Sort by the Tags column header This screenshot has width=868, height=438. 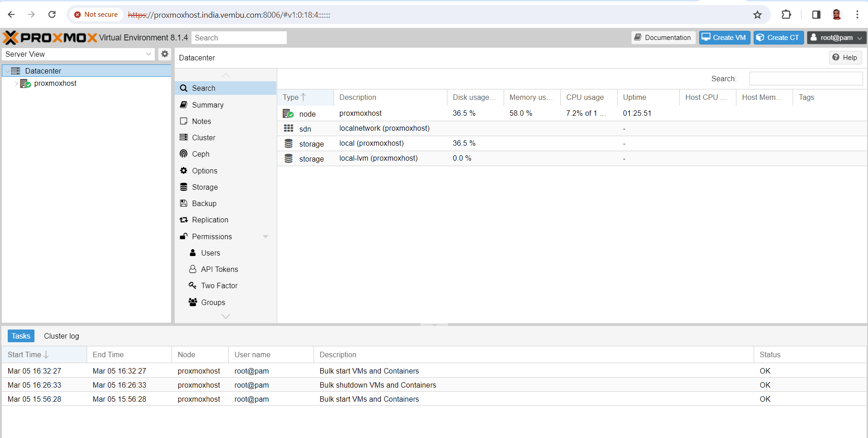830,97
